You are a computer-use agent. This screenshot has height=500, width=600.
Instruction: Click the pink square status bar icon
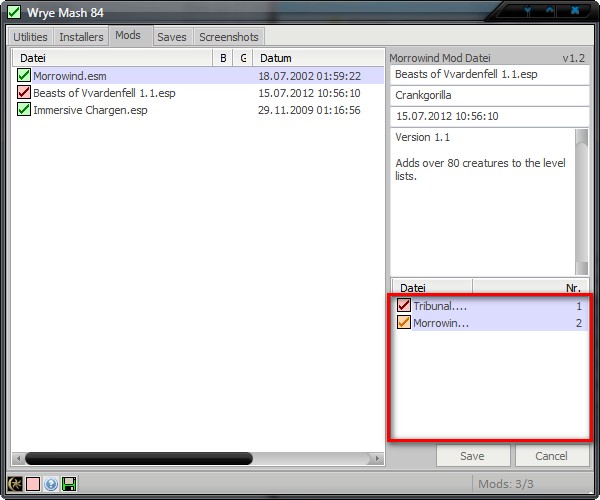pyautogui.click(x=33, y=484)
